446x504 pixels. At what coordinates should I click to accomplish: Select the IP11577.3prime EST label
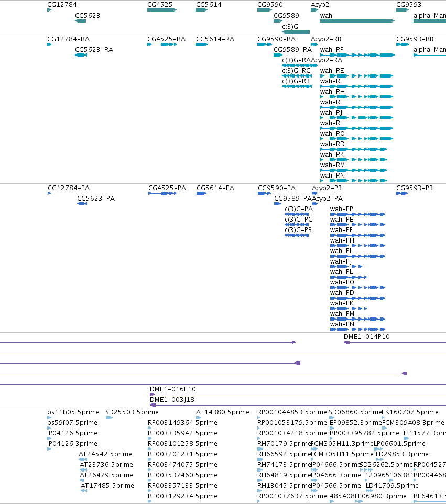point(425,433)
